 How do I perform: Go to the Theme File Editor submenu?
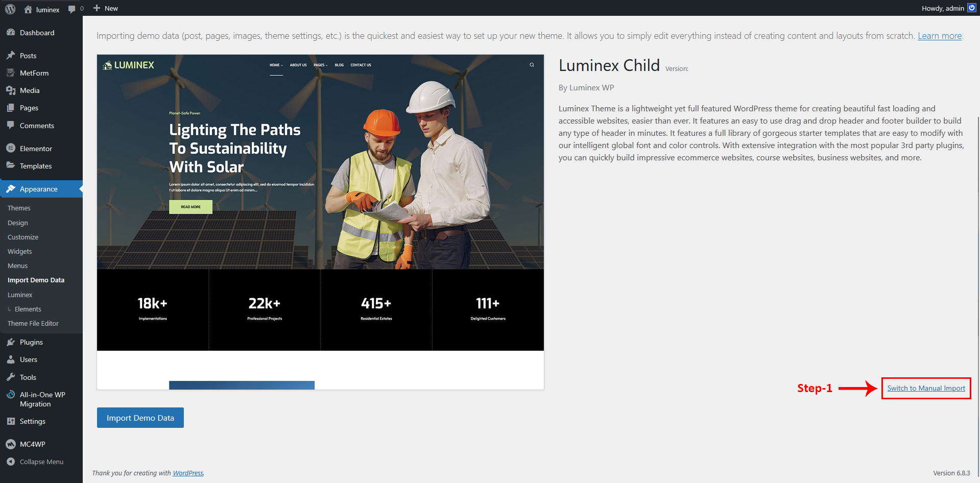(x=33, y=324)
